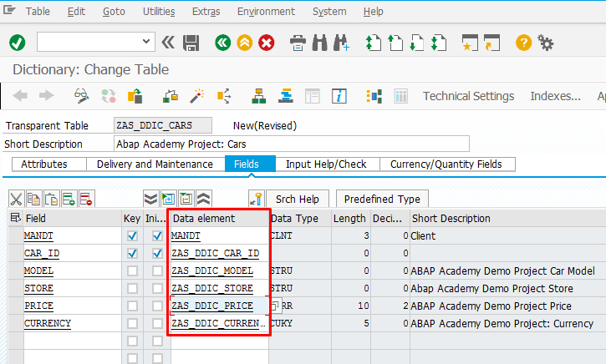Click the ZAS_DDIC_MODEL data element link

[212, 270]
